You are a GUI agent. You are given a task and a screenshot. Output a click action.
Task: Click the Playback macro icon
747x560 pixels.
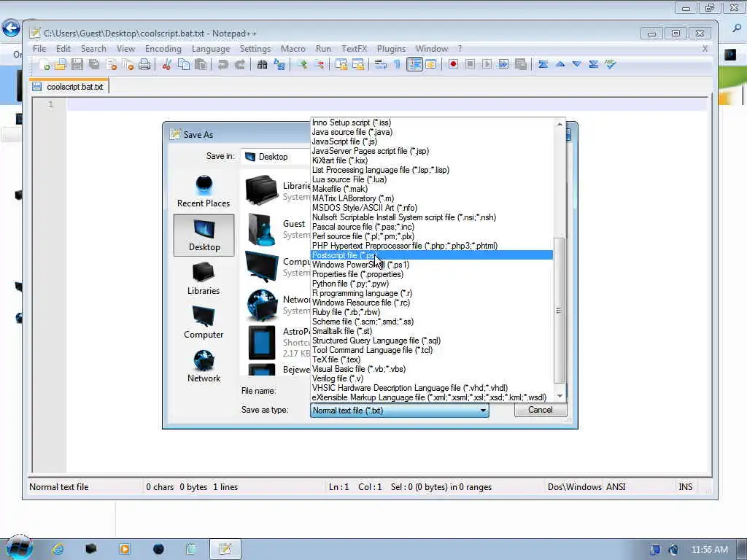click(x=487, y=64)
